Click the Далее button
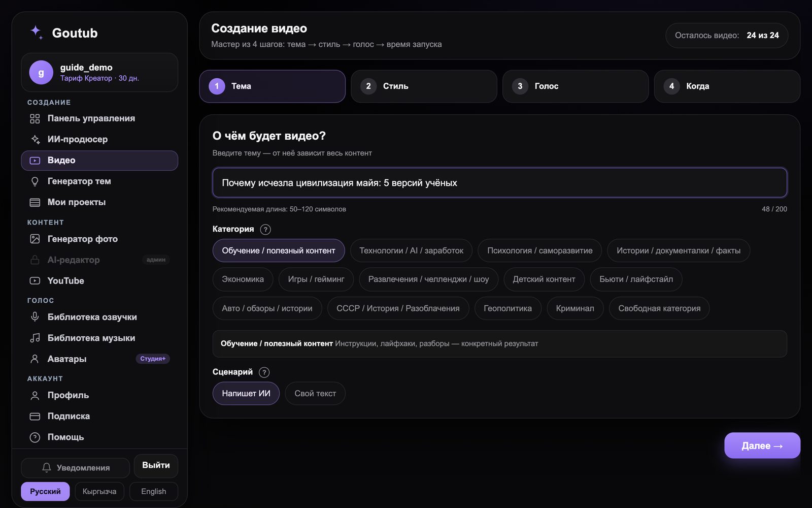Viewport: 812px width, 508px height. point(762,446)
